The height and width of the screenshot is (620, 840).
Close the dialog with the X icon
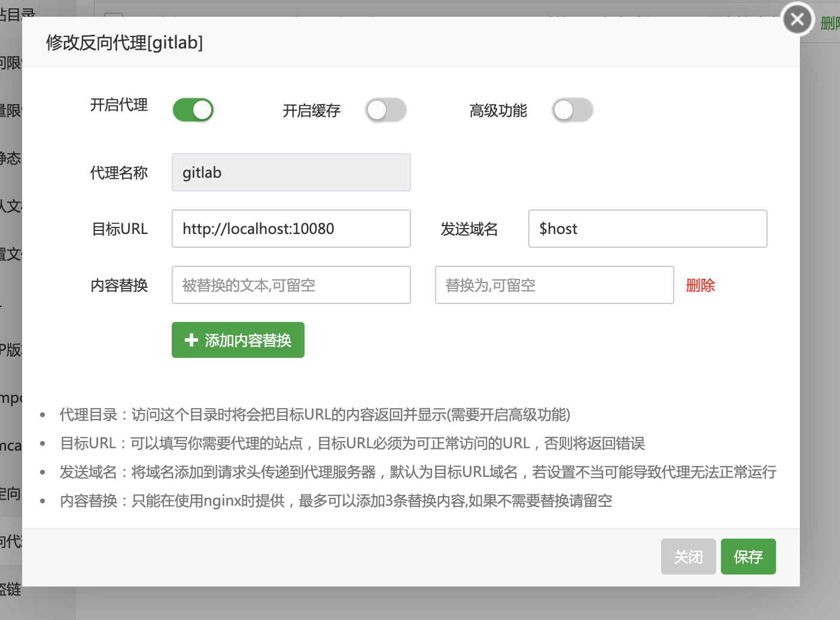798,19
